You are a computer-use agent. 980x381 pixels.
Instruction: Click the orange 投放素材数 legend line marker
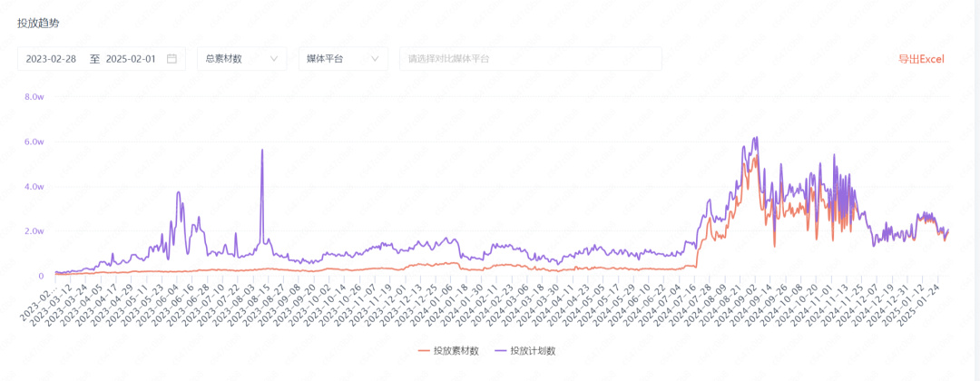pyautogui.click(x=425, y=350)
